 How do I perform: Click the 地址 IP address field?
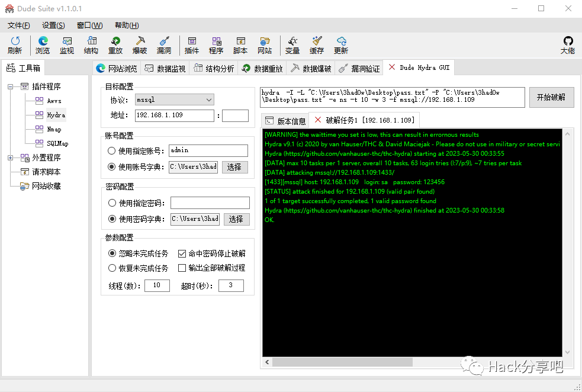tap(175, 115)
